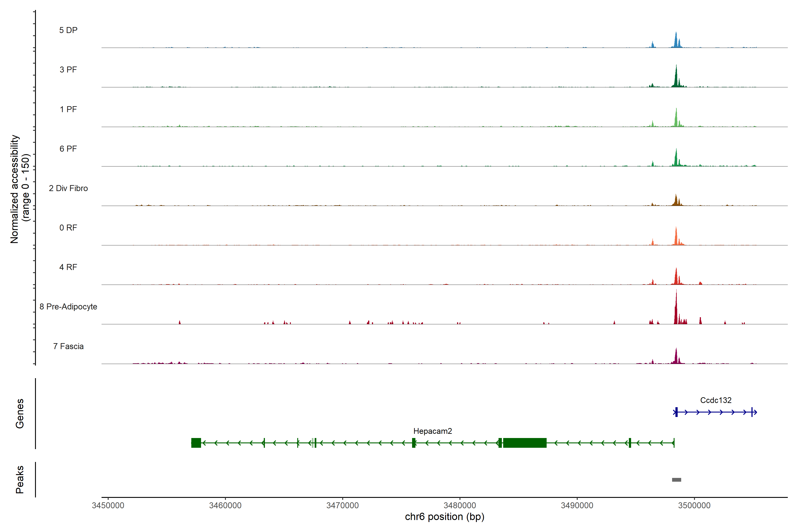This screenshot has height=532, width=798.
Task: Click the 1 PF light green peak
Action: click(676, 119)
